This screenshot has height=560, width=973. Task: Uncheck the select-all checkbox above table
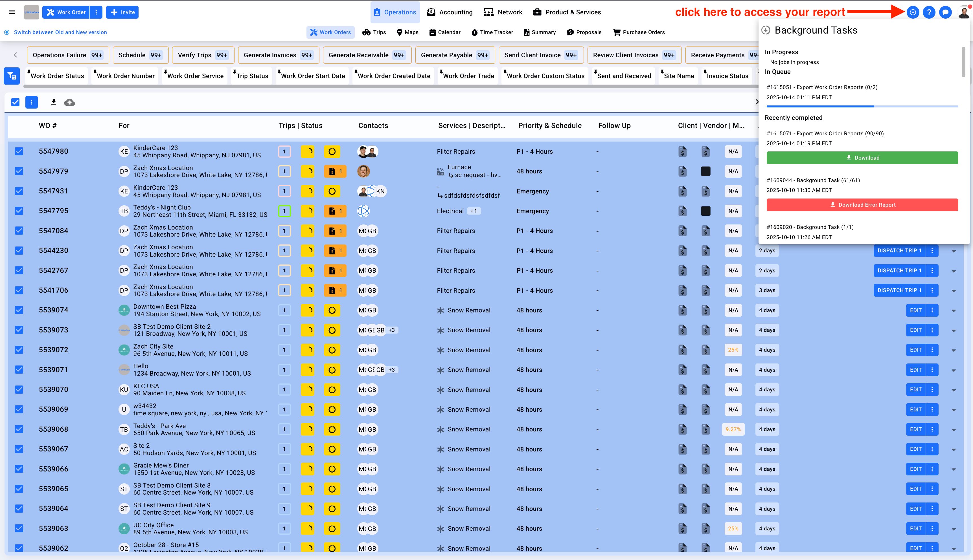pyautogui.click(x=16, y=102)
